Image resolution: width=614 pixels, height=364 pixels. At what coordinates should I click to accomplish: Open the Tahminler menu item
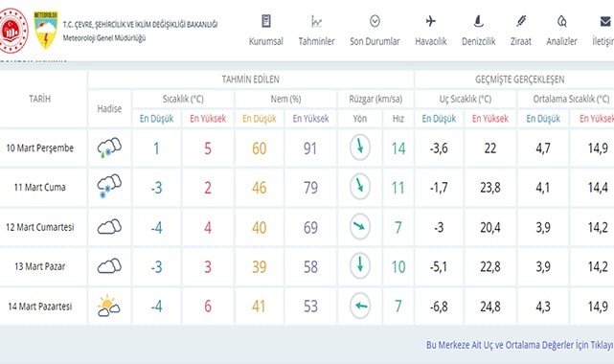click(x=316, y=41)
